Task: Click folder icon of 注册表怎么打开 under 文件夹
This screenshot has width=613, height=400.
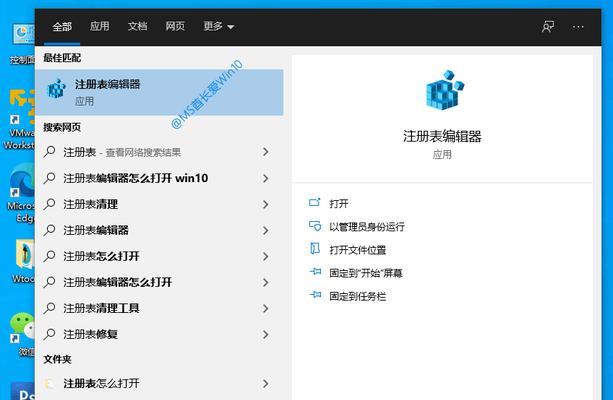Action: coord(50,384)
